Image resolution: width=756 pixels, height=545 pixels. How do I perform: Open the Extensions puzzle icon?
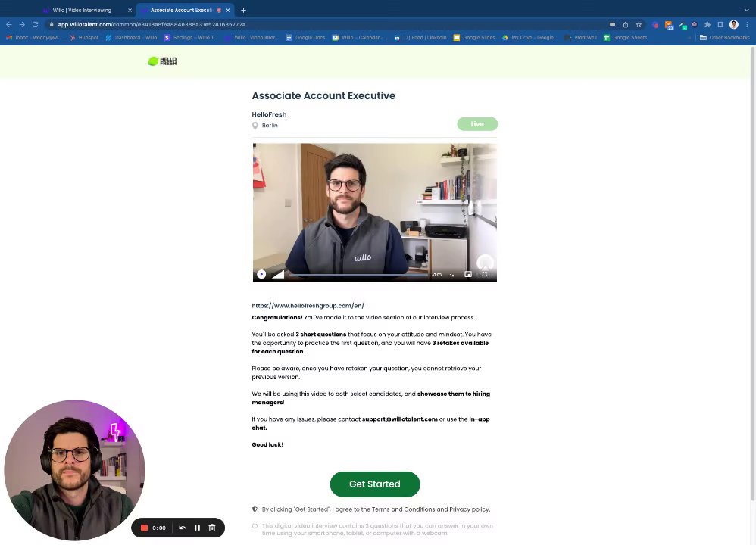(708, 24)
